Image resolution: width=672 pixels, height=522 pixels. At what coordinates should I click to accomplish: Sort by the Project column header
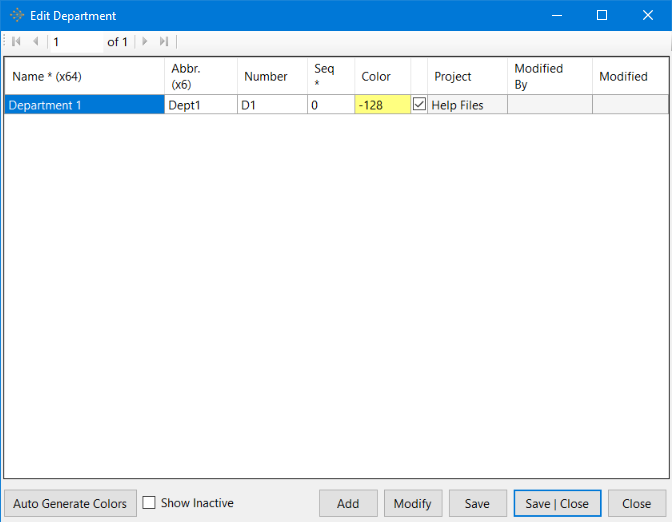coord(468,76)
